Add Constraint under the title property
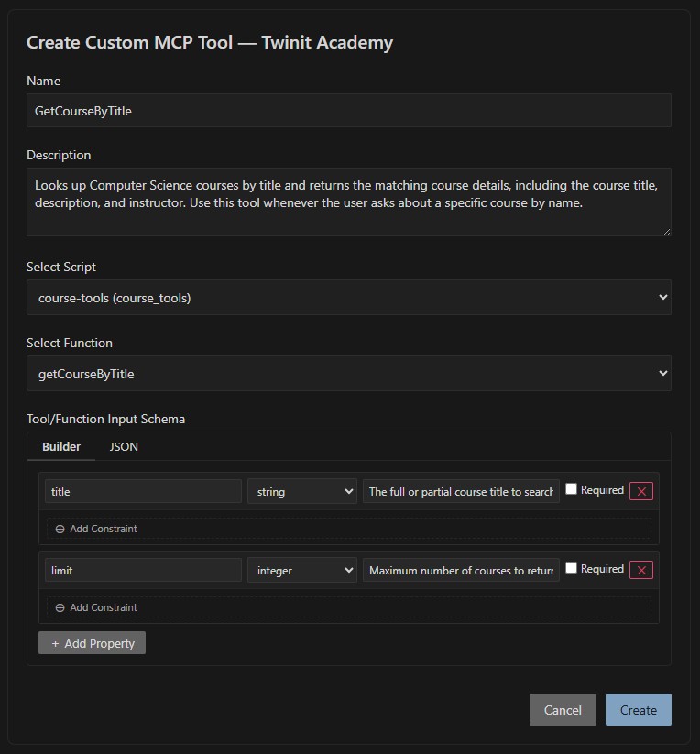700x754 pixels. (348, 529)
